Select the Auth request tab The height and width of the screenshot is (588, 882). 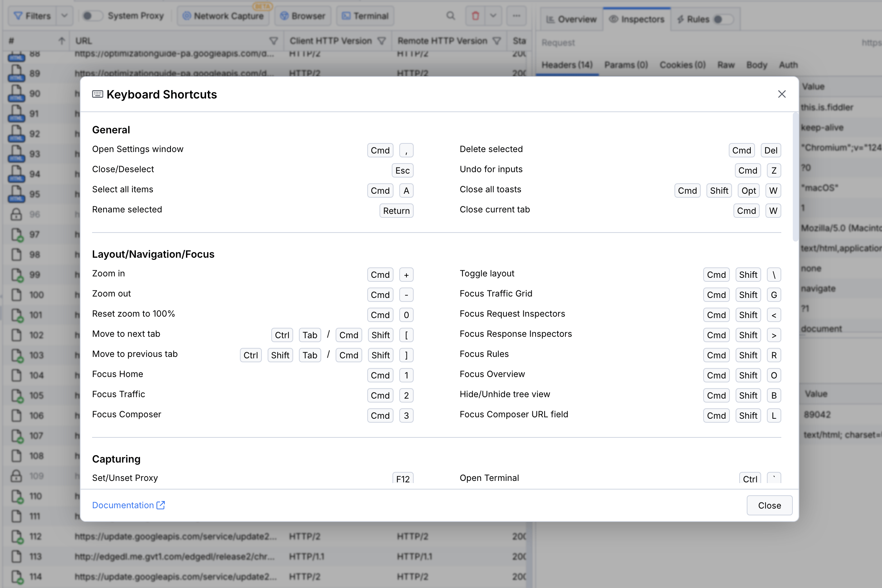point(788,65)
